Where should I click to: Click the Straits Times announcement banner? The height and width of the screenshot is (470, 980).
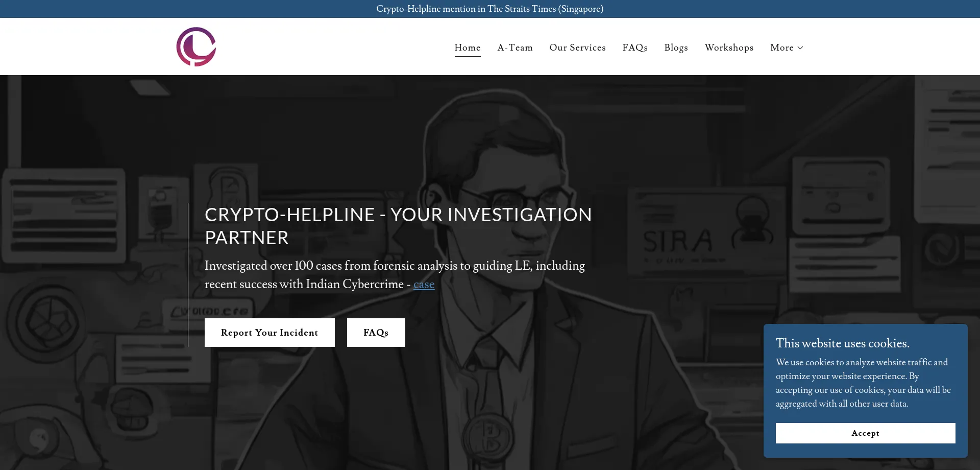[489, 9]
